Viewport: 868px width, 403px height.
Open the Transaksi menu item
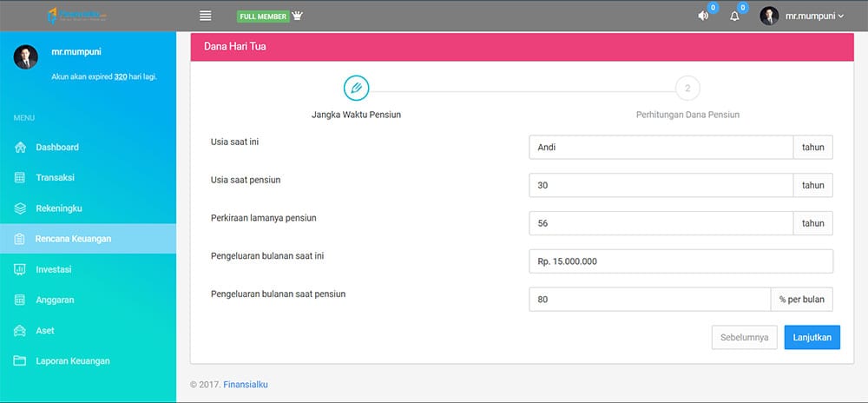pos(55,178)
